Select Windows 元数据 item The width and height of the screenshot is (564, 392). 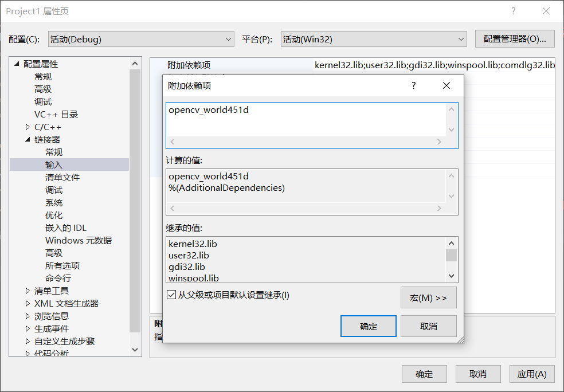79,240
